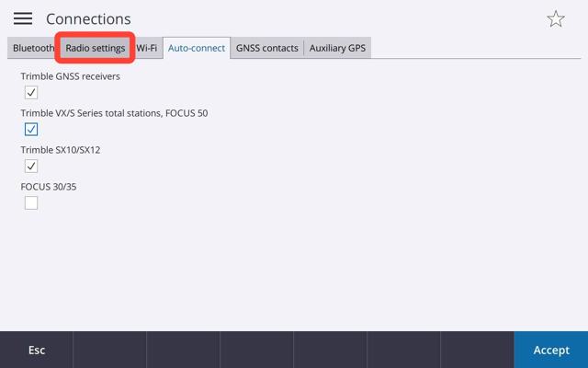Viewport: 588px width, 368px height.
Task: Click the Connections screen title
Action: (x=88, y=18)
